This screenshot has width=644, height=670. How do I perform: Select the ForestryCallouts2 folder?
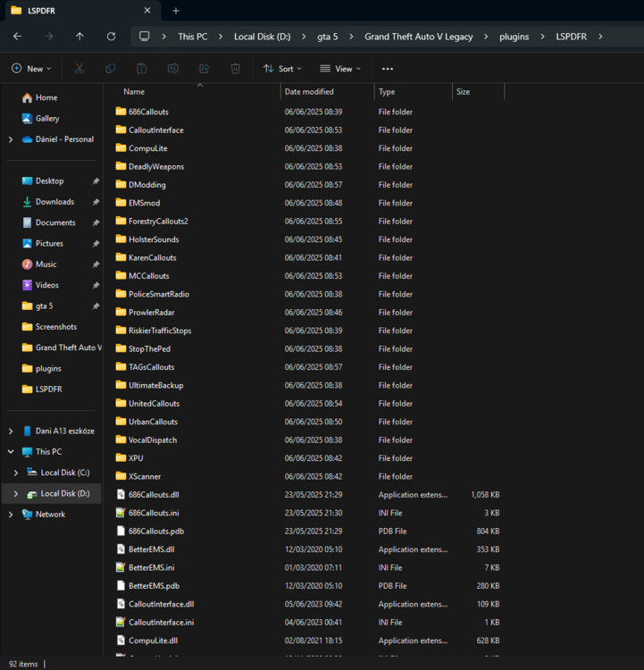tap(158, 221)
